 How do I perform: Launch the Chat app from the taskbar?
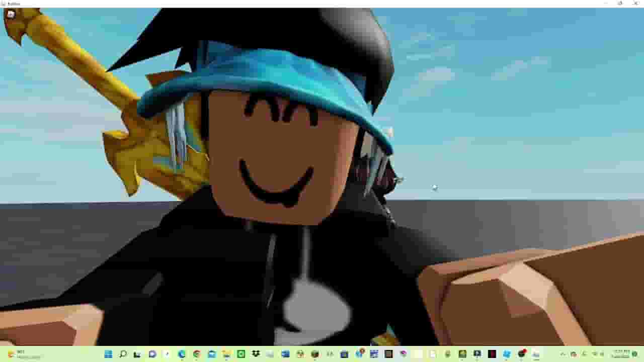(x=152, y=354)
